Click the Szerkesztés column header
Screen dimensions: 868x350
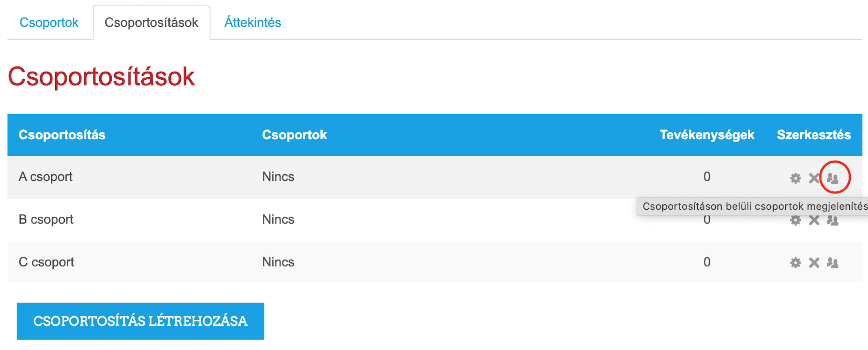pyautogui.click(x=814, y=134)
